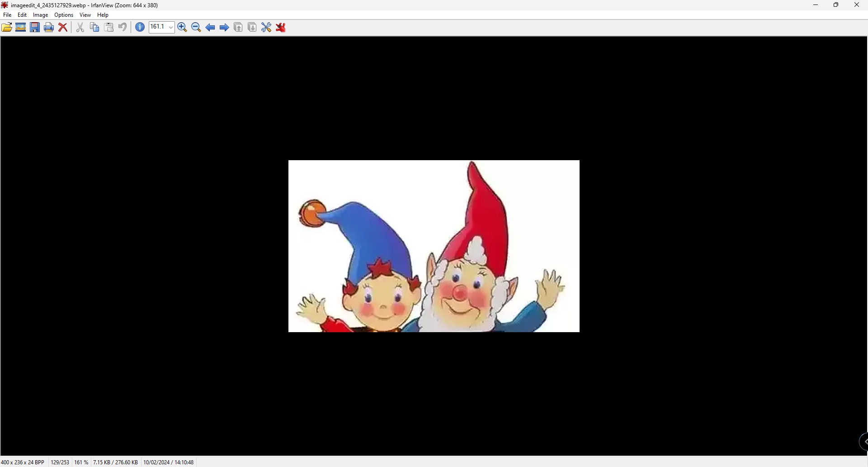
Task: Paste image from clipboard
Action: point(109,28)
